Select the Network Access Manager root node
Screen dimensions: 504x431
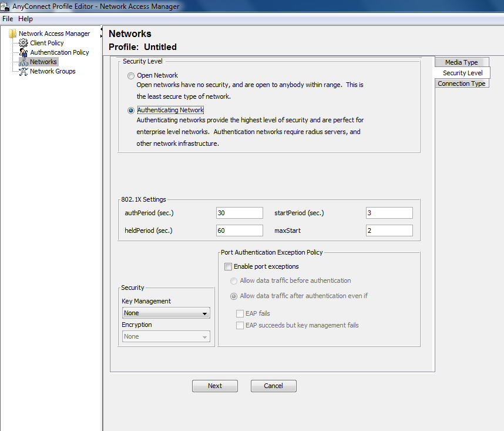[54, 34]
